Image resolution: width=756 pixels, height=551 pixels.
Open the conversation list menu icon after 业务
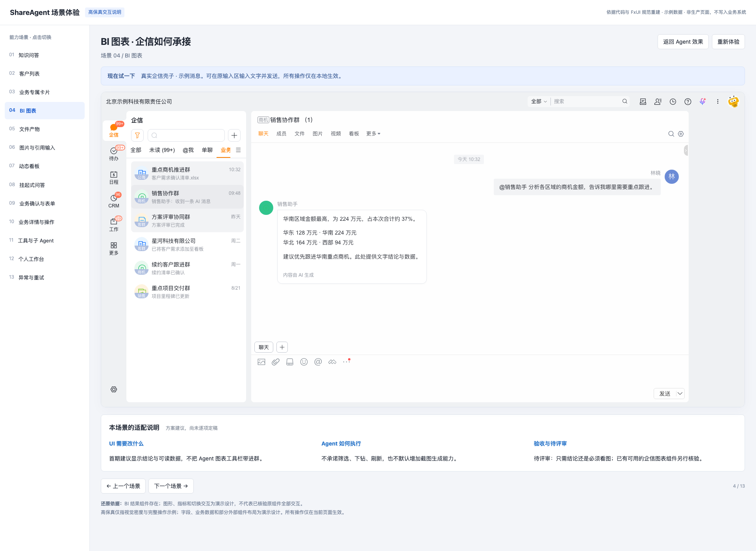(x=238, y=150)
